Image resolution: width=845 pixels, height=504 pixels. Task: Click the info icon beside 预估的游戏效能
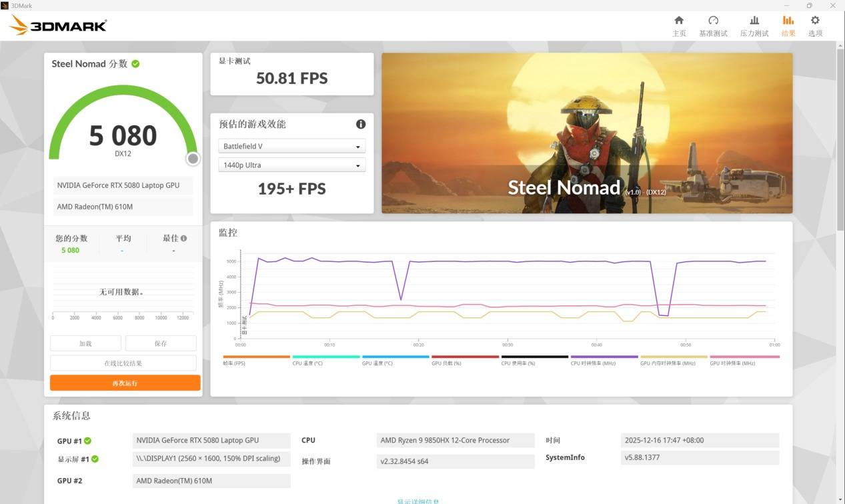[361, 124]
